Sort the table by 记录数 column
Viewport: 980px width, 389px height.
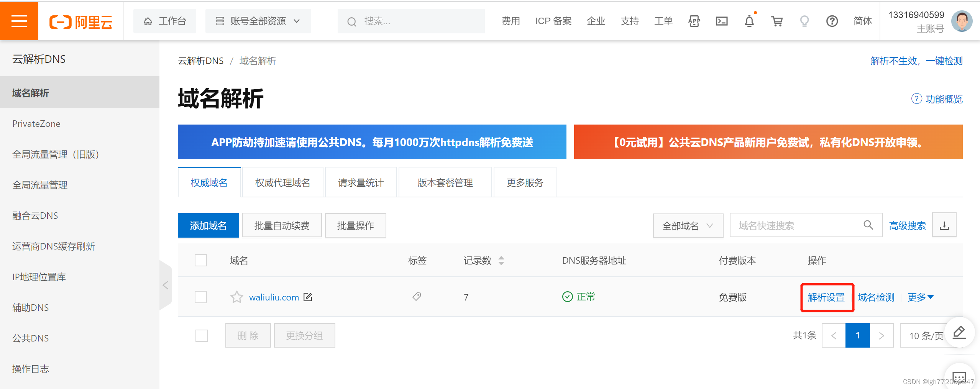[x=501, y=261]
